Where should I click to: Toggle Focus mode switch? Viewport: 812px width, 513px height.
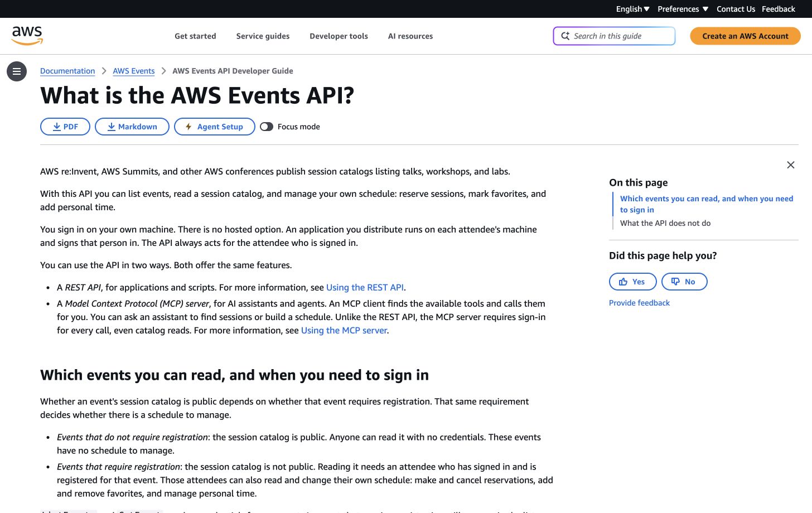click(x=267, y=127)
